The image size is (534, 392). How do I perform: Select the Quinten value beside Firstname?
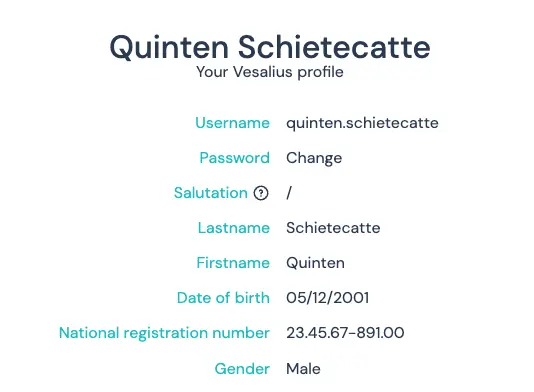315,263
